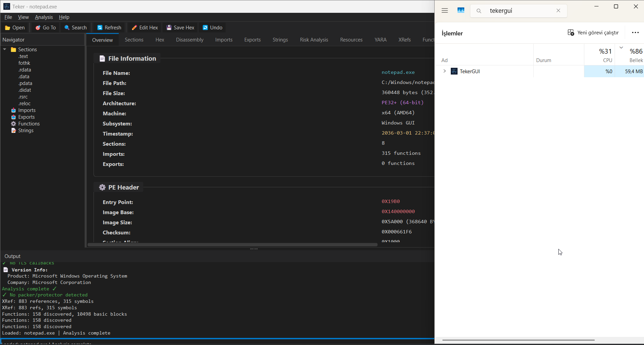Viewport: 644px width, 345px height.
Task: Open the chevron dropdown above the CPU column
Action: point(621,48)
